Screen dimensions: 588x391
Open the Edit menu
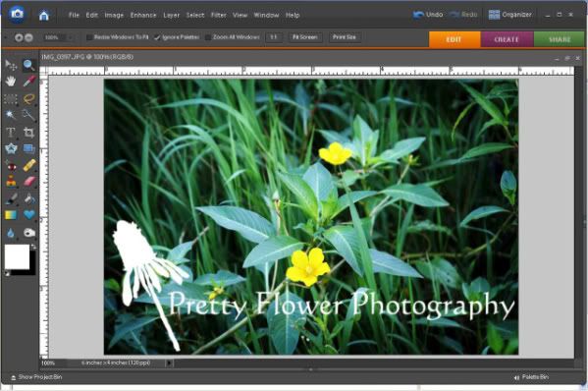92,15
